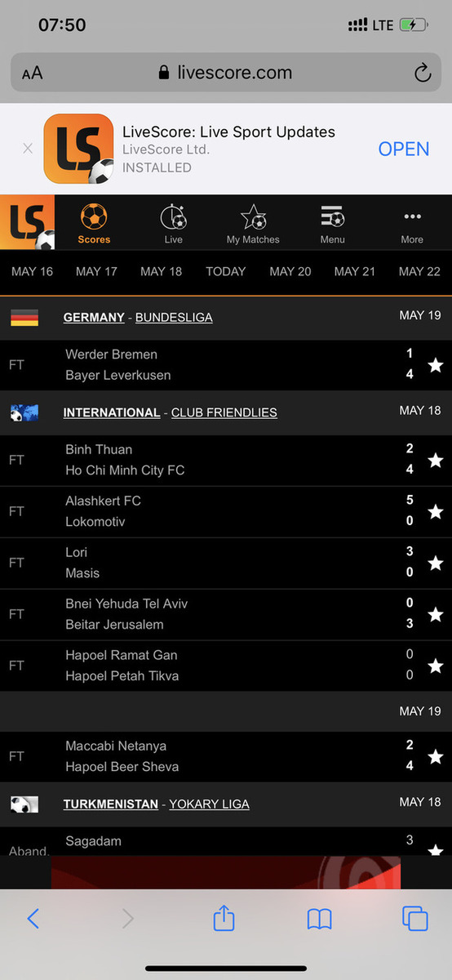Open the CLUB FRIENDLIES link
Image resolution: width=452 pixels, height=980 pixels.
(224, 413)
